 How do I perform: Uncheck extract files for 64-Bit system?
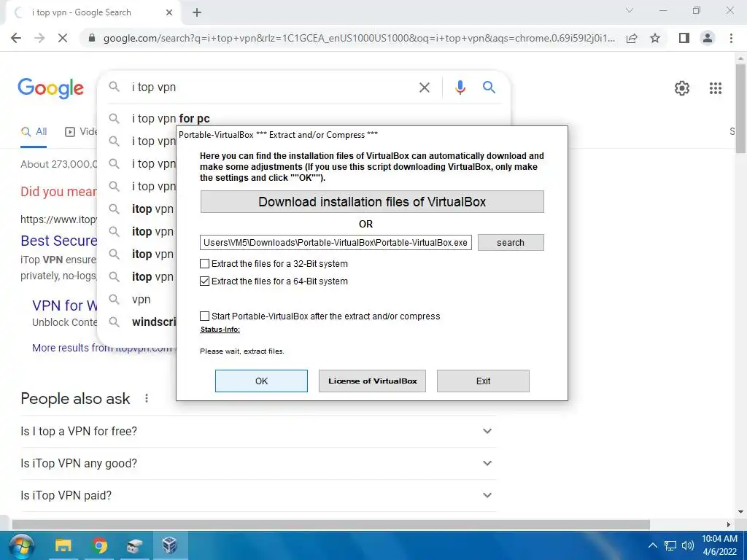tap(204, 281)
